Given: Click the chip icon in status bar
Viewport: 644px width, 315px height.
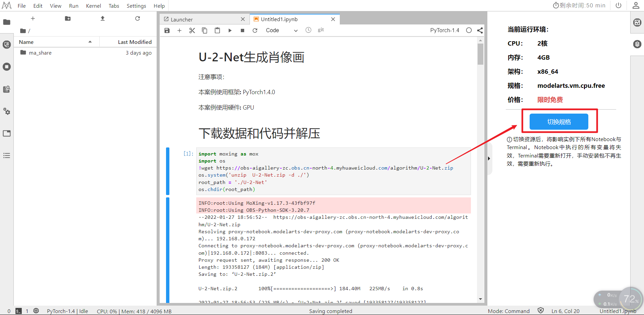Looking at the screenshot, I should [36, 311].
